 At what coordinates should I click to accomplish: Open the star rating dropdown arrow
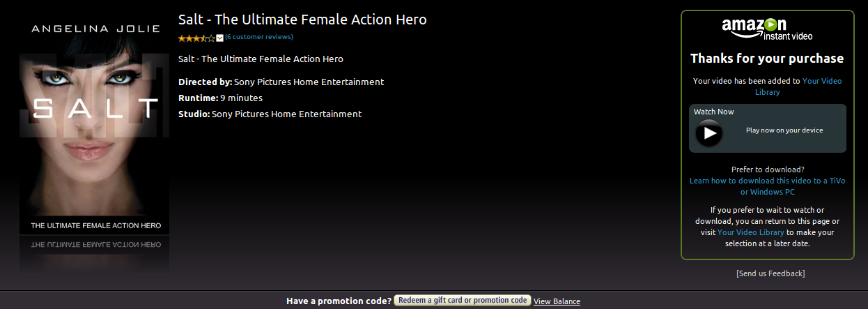click(220, 38)
